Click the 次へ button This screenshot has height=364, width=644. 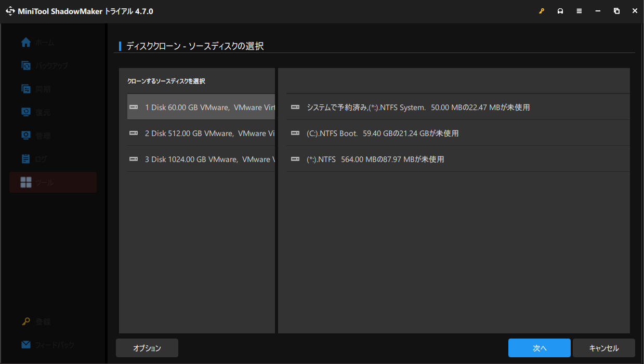[540, 348]
